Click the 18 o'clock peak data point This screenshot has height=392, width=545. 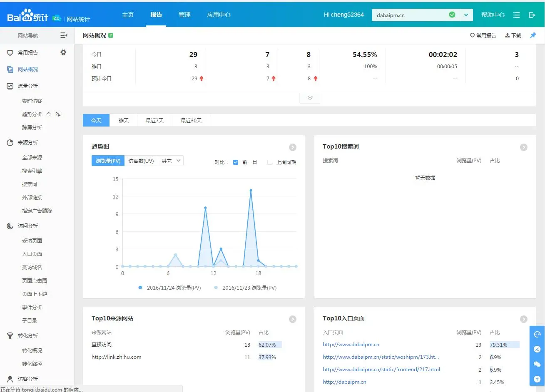251,190
